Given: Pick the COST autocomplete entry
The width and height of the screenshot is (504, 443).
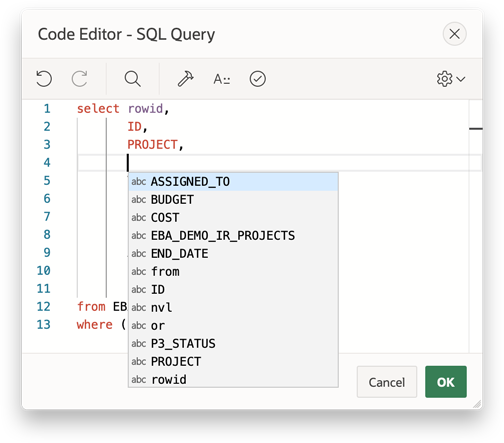Looking at the screenshot, I should click(x=233, y=218).
